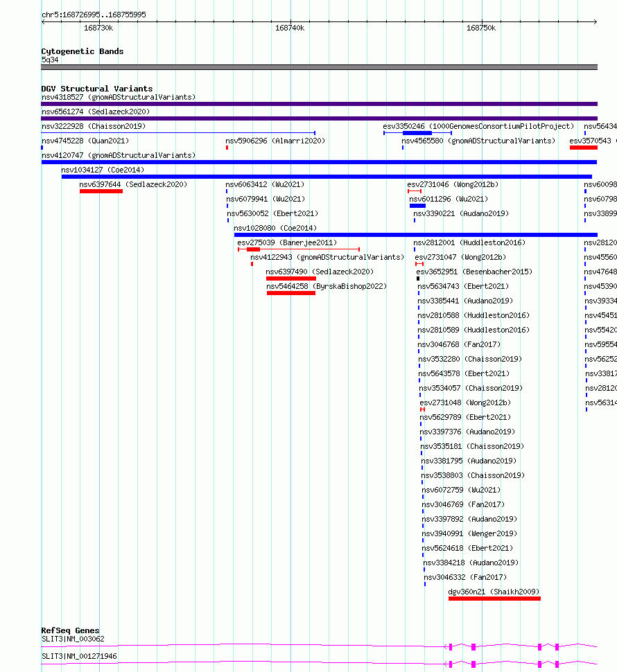
Task: Open nsv3535181 (Chaisson2019) variant
Action: point(472,447)
